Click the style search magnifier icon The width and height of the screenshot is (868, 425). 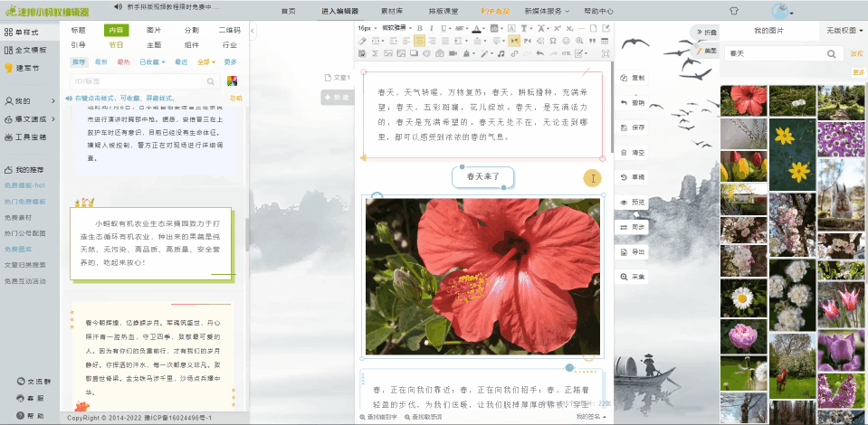tap(210, 81)
